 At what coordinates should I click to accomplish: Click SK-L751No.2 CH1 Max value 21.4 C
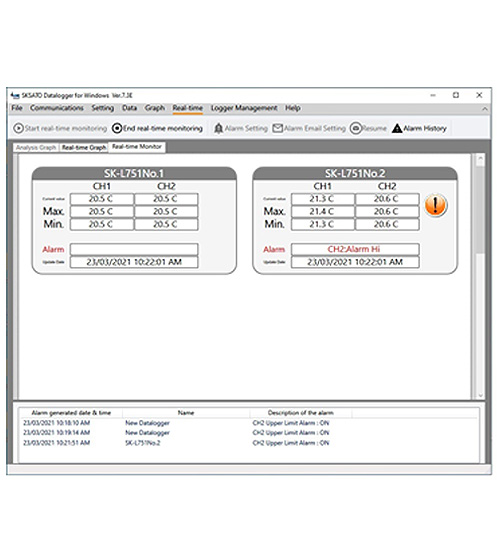tap(323, 212)
